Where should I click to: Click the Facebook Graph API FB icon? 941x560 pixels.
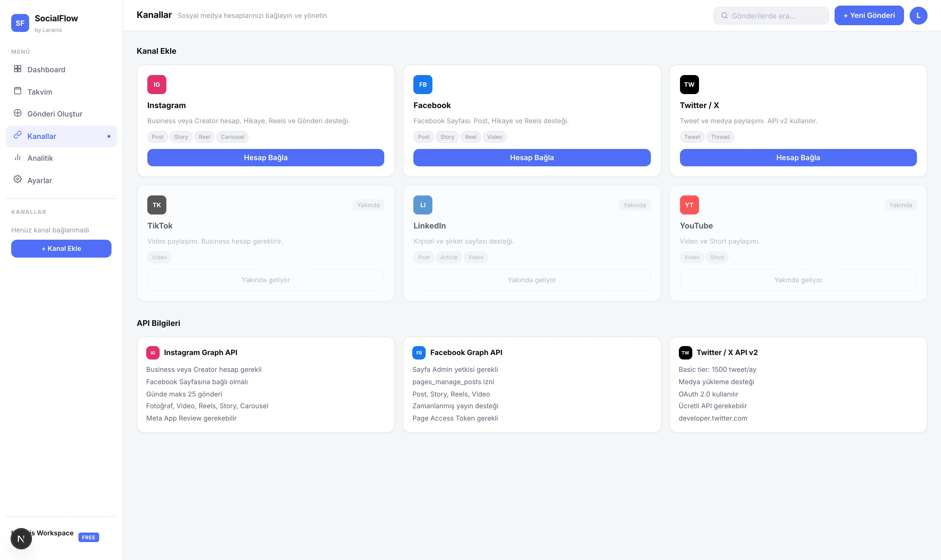point(419,353)
